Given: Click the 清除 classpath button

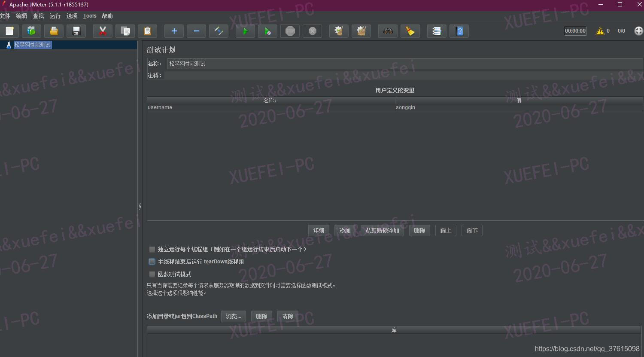Looking at the screenshot, I should coord(288,316).
